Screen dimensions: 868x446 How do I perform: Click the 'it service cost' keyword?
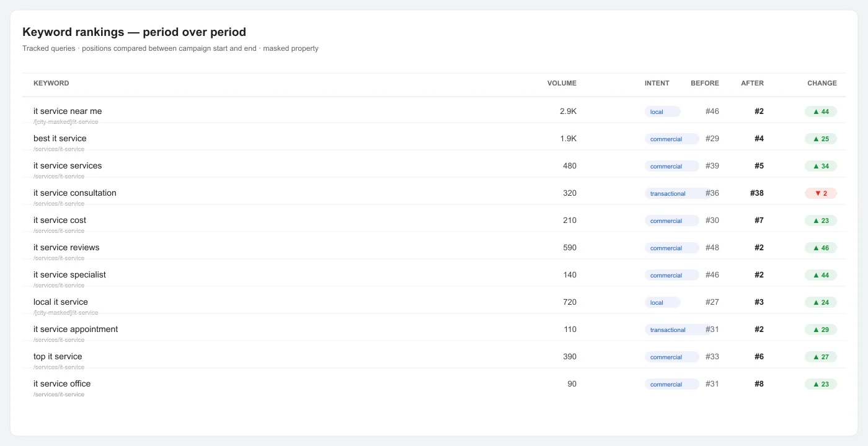(x=60, y=220)
